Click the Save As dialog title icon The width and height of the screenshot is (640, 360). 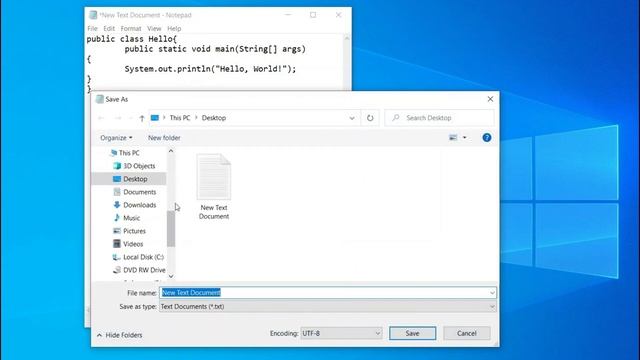coord(100,99)
